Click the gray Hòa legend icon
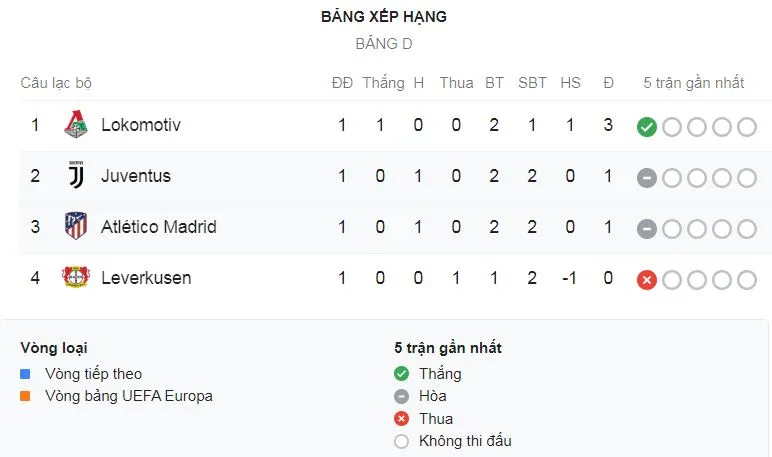Image resolution: width=772 pixels, height=457 pixels. coord(402,396)
